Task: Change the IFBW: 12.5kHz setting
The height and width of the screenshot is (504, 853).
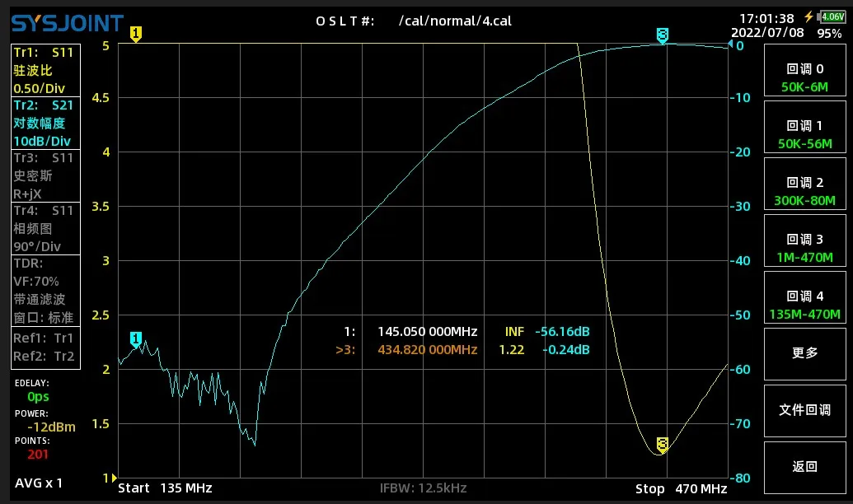Action: point(424,488)
